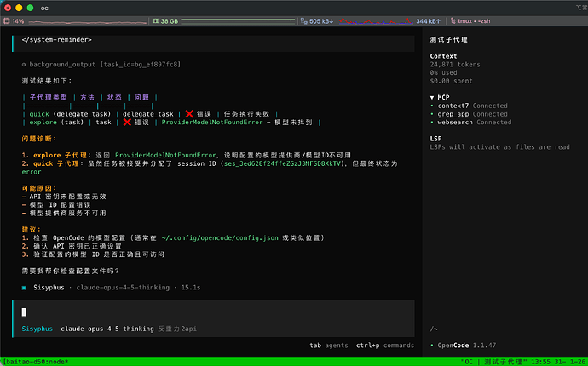
Task: Click the 问题诊断 heading
Action: 38,139
